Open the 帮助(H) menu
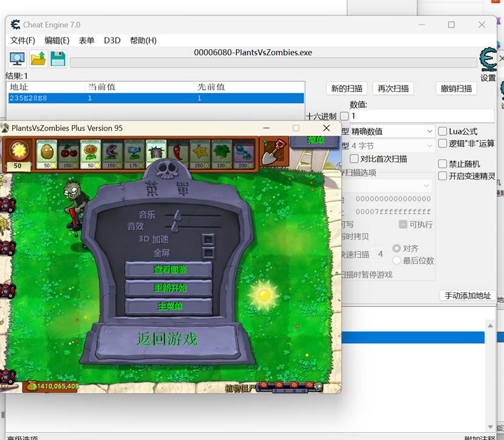Viewport: 504px width, 440px height. [x=143, y=41]
